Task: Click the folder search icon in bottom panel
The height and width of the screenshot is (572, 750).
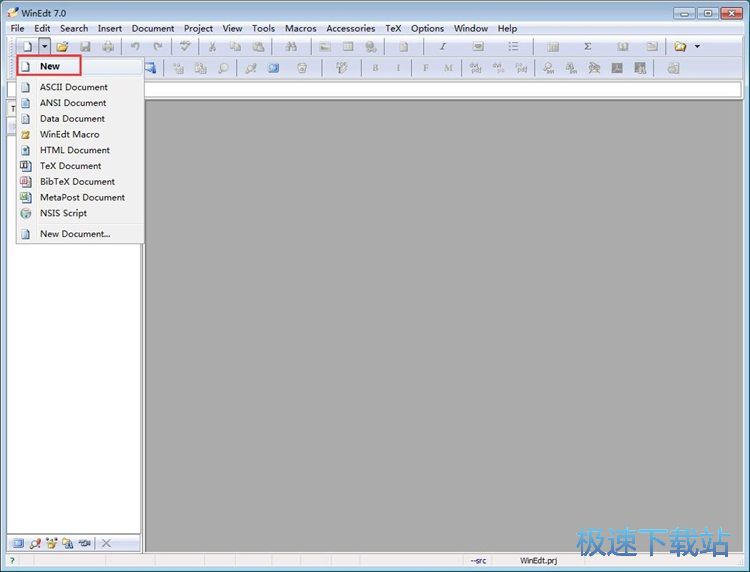Action: pyautogui.click(x=68, y=543)
